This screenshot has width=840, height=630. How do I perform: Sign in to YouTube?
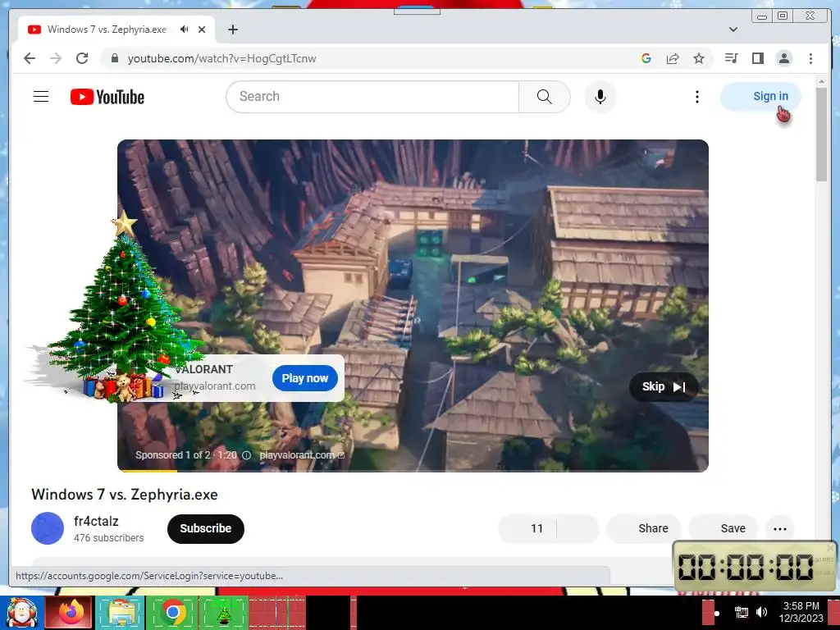point(760,97)
